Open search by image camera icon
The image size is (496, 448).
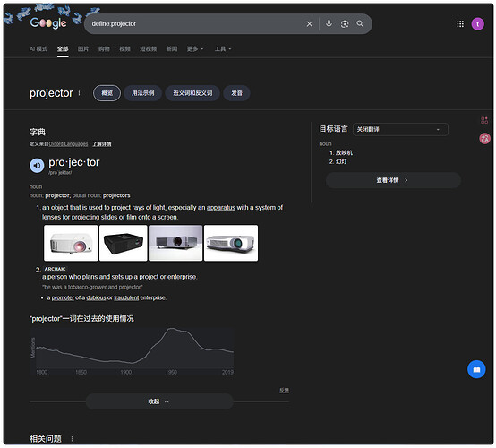pyautogui.click(x=345, y=24)
